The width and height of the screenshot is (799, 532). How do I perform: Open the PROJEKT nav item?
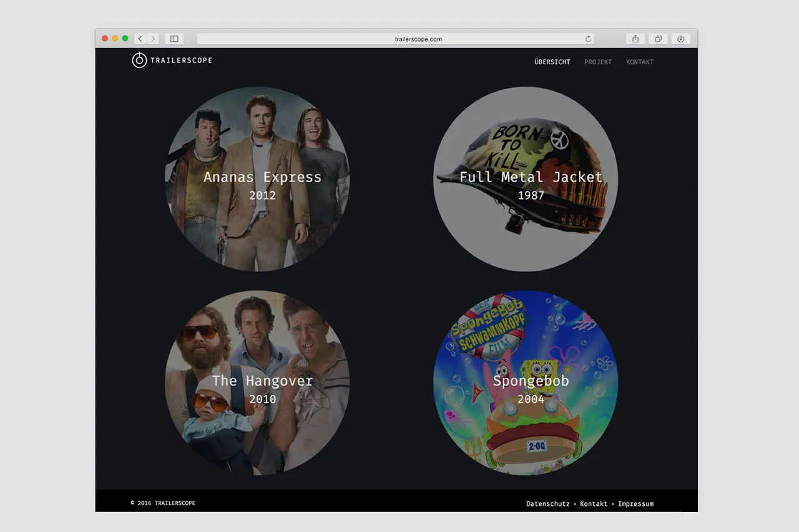point(598,62)
